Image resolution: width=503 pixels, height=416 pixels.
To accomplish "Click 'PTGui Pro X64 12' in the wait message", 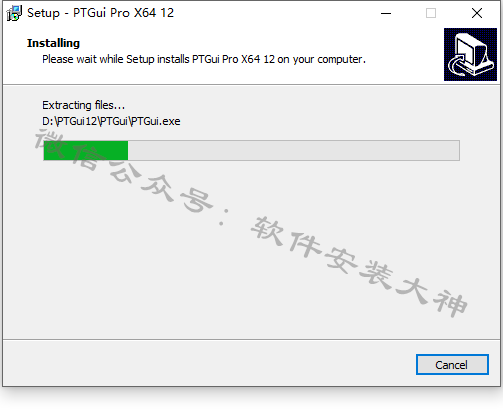I will (x=233, y=59).
